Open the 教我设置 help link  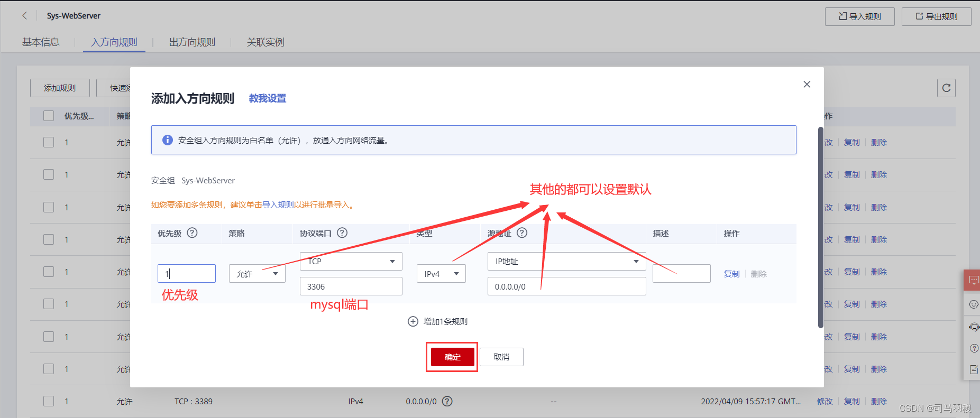click(268, 98)
